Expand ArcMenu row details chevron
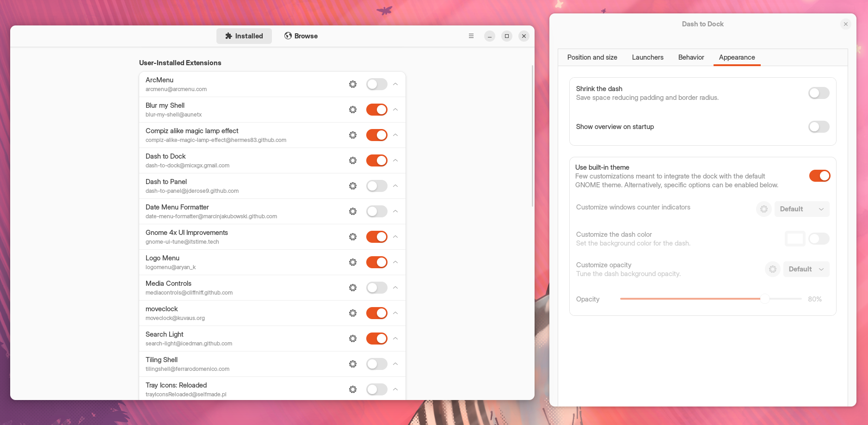The height and width of the screenshot is (425, 868). 395,84
